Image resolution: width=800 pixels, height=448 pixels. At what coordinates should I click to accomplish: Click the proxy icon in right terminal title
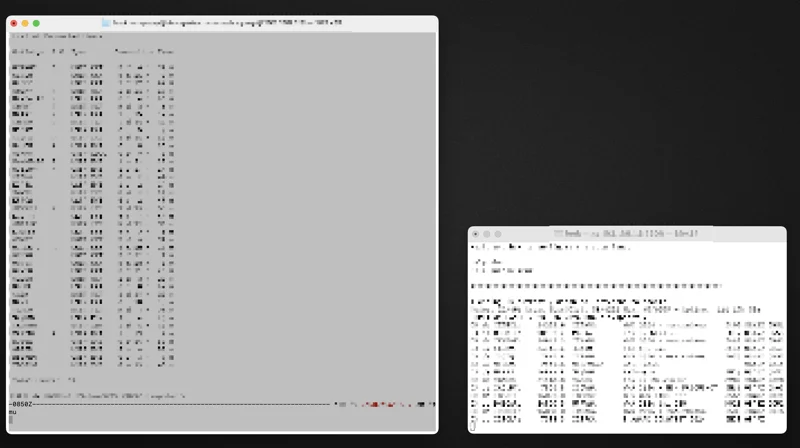point(558,234)
